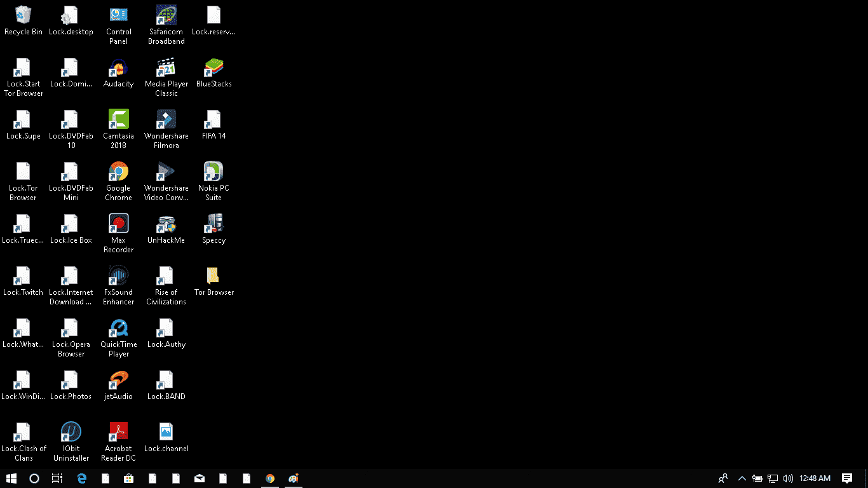Select the Acrobat Reader DC shortcut

point(119,442)
